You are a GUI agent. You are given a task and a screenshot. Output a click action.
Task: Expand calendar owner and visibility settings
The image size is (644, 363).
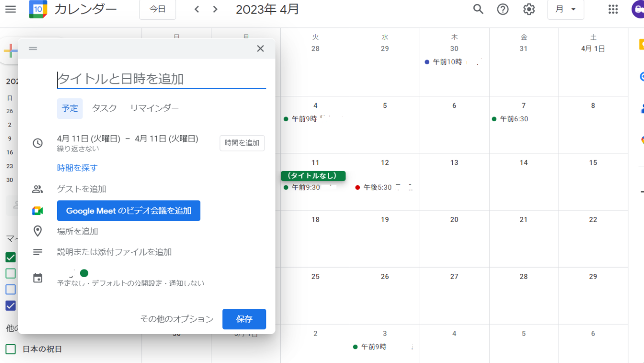tap(130, 278)
